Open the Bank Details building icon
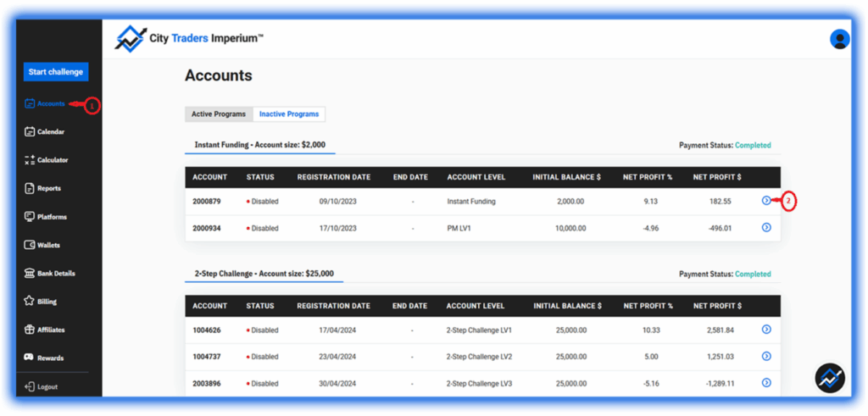 pos(30,273)
